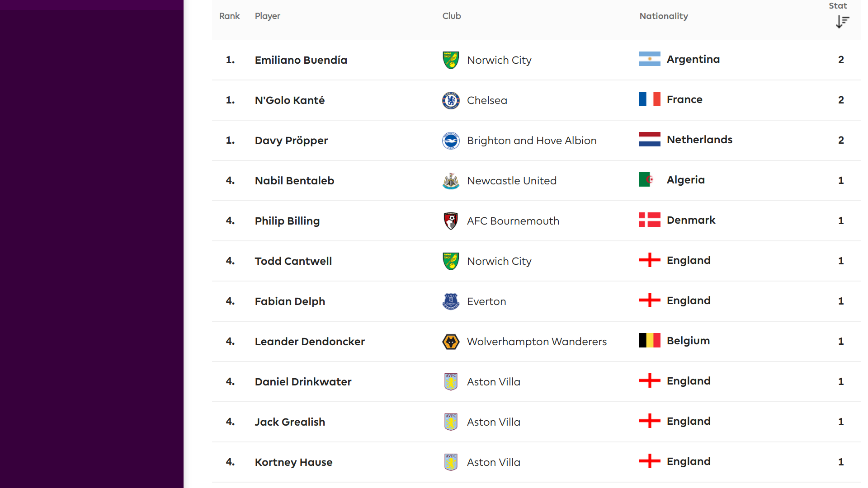Click Aston Villa link in Kortney Hause row
Image resolution: width=868 pixels, height=488 pixels.
point(494,462)
